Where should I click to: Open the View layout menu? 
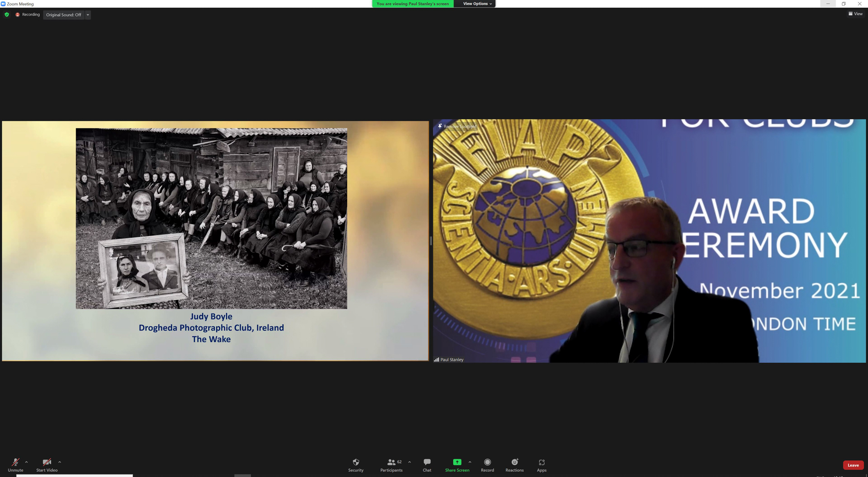pos(855,14)
